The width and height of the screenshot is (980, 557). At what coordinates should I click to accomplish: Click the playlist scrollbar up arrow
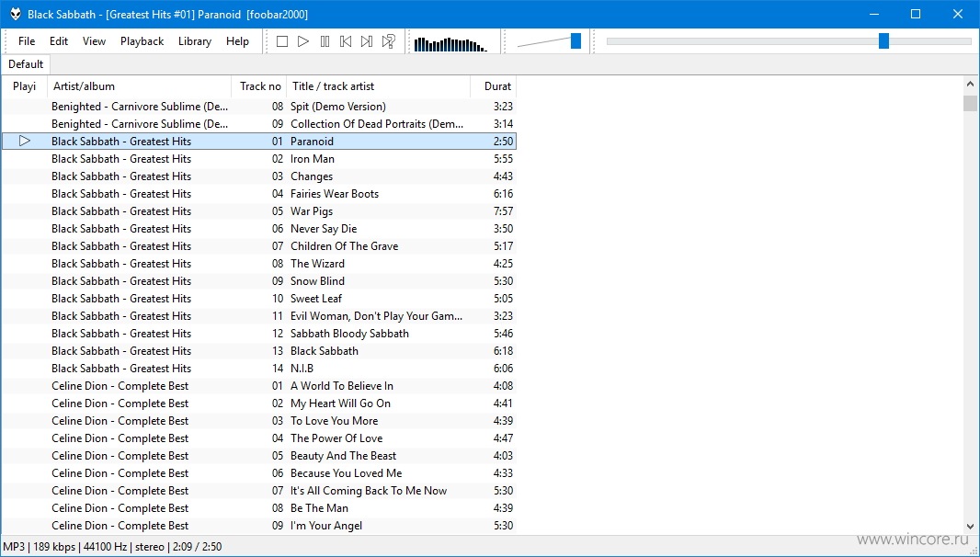coord(970,84)
